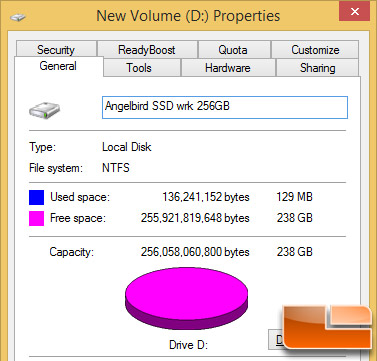Click the volume label field Angelbird SSD
The width and height of the screenshot is (377, 361).
(x=225, y=107)
